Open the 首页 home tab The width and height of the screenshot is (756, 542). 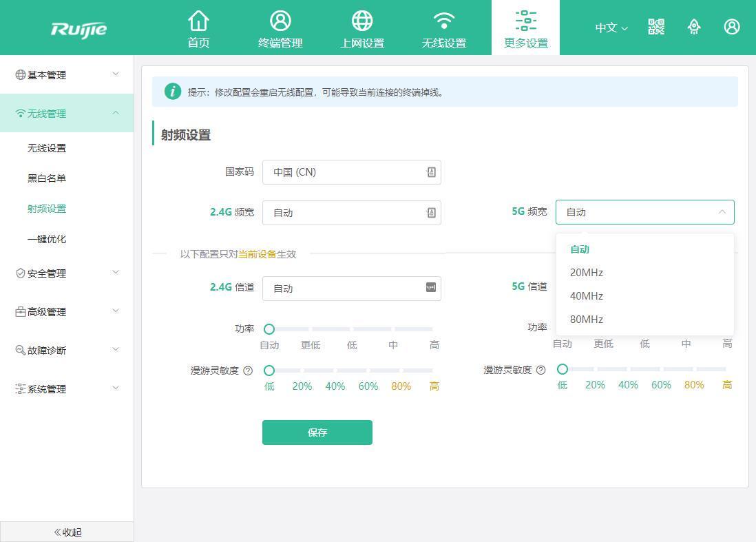pyautogui.click(x=198, y=29)
